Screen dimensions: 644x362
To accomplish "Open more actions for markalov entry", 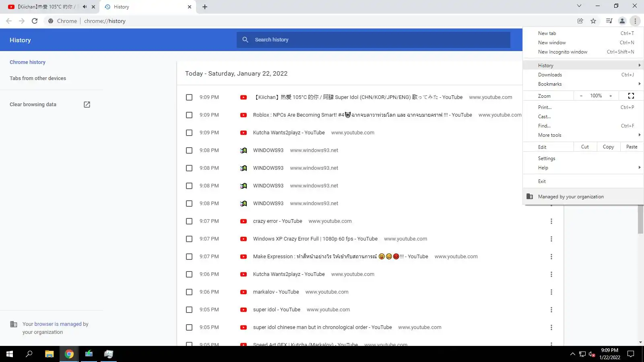I will coord(551,292).
